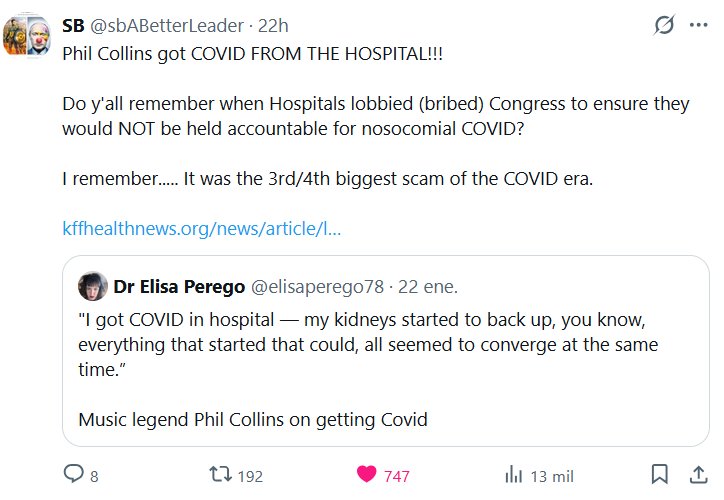
Task: Click the 192 reposts count
Action: click(x=250, y=476)
